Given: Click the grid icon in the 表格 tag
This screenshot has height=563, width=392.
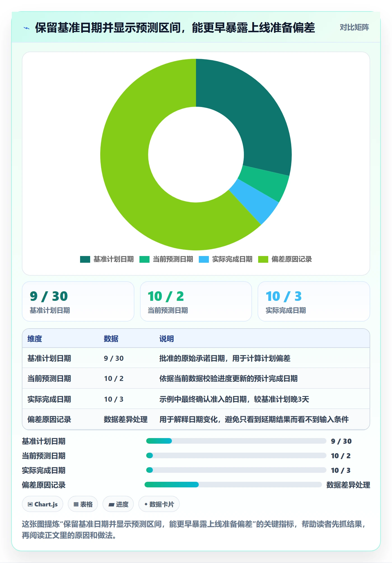Looking at the screenshot, I should tap(76, 504).
